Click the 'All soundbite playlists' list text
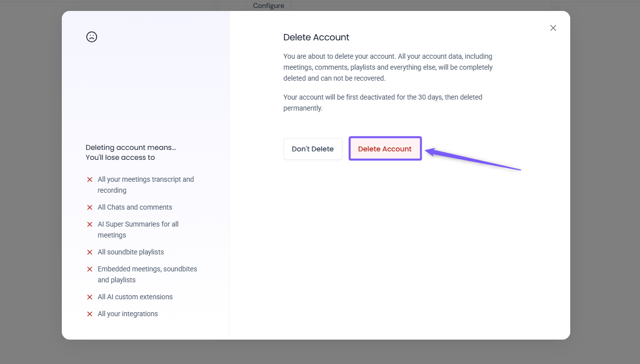This screenshot has width=640, height=364. point(131,252)
